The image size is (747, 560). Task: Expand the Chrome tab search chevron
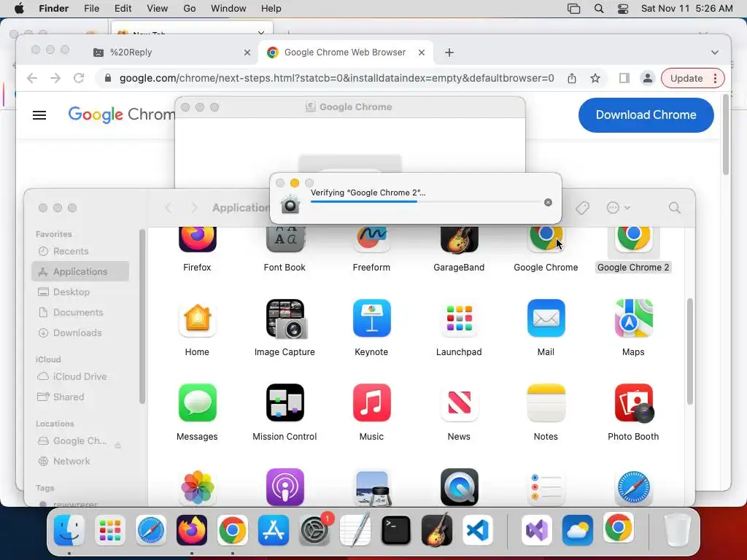pyautogui.click(x=715, y=52)
